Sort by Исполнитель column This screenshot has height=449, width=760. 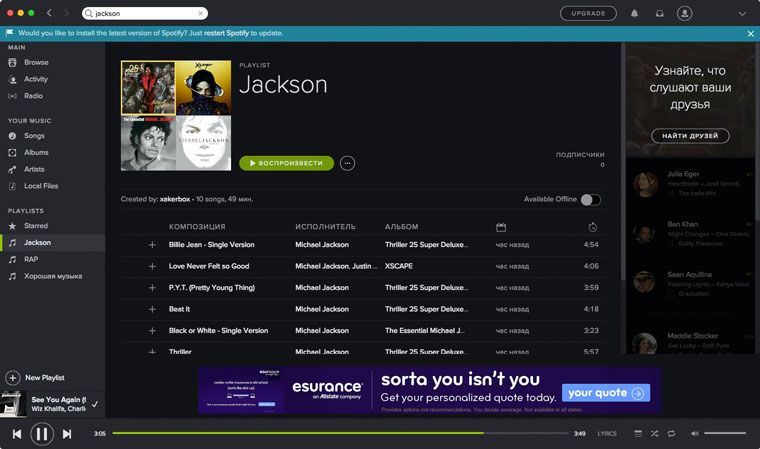click(325, 226)
